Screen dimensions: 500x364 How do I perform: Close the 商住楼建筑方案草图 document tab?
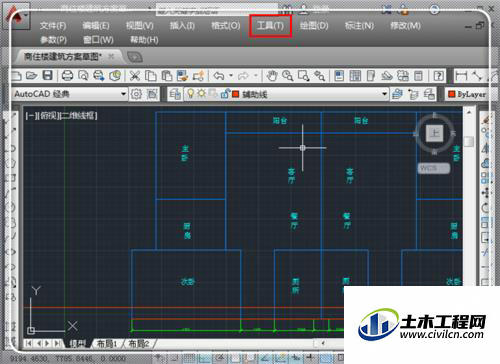111,56
